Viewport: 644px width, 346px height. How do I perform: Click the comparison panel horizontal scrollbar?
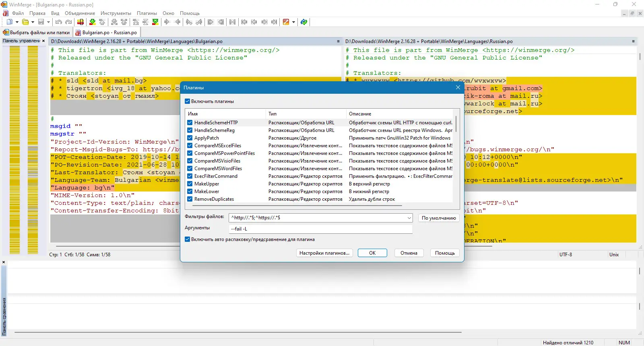pyautogui.click(x=238, y=333)
